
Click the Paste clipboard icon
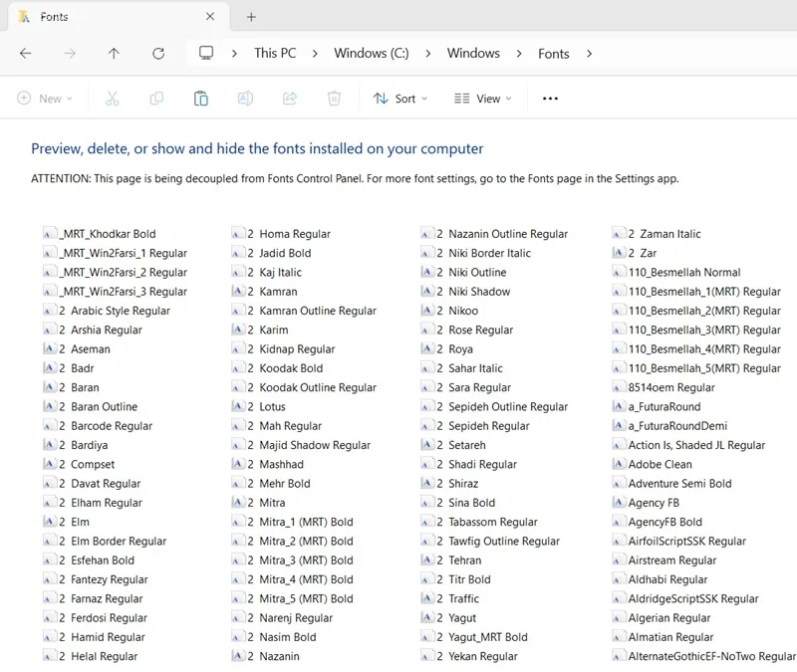(201, 99)
